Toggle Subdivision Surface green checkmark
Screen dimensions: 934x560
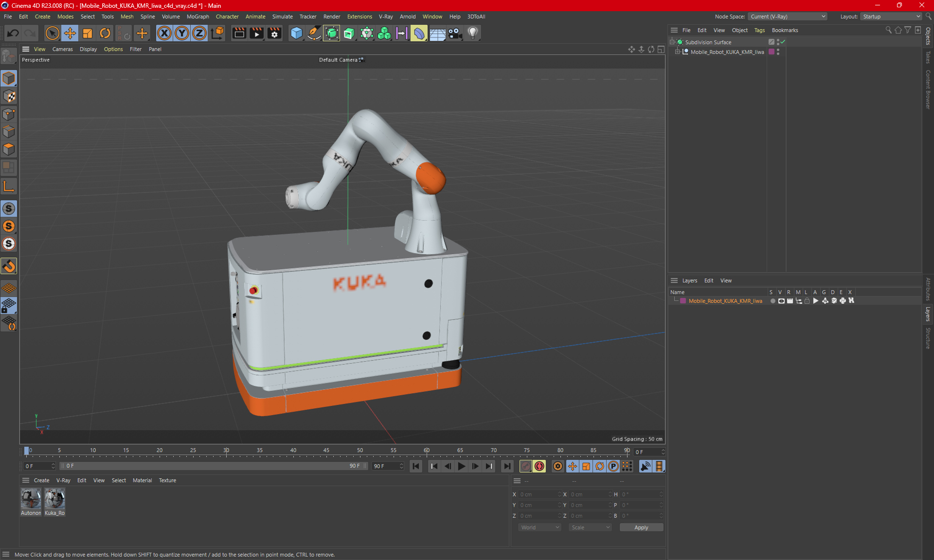[x=783, y=42]
